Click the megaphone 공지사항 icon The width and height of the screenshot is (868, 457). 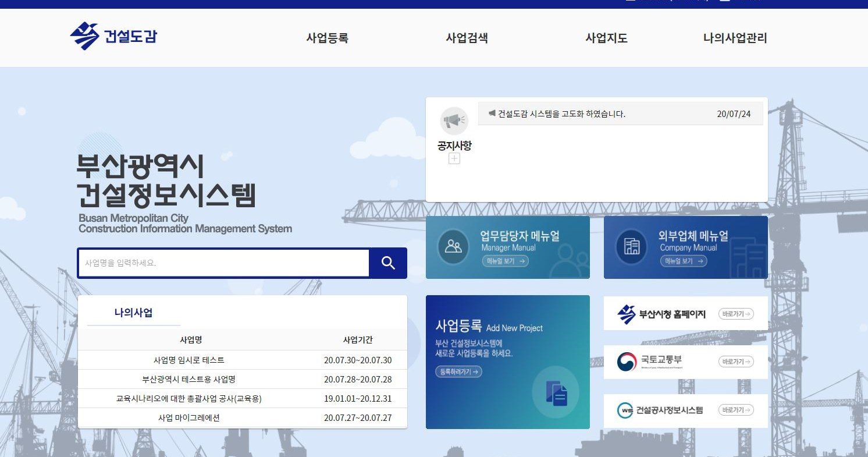click(454, 121)
